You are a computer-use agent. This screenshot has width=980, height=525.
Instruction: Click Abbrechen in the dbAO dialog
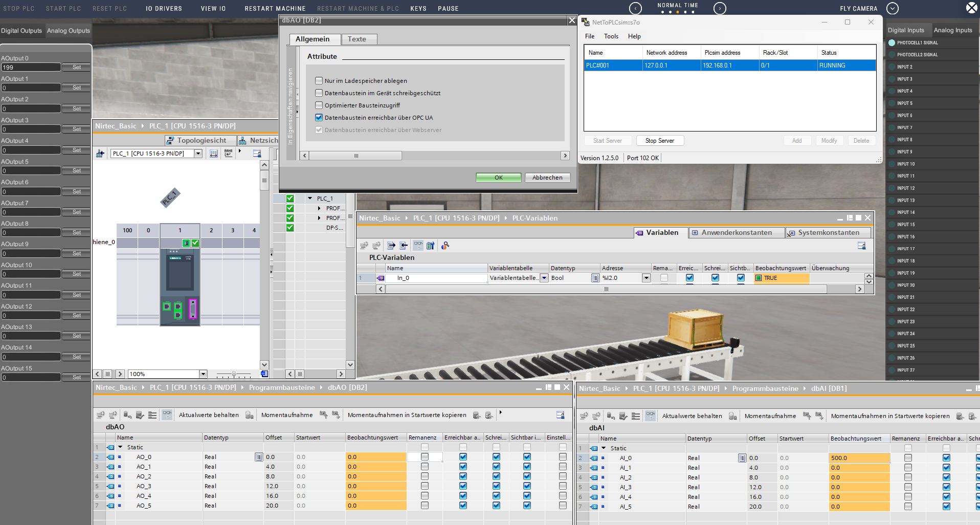pyautogui.click(x=547, y=178)
